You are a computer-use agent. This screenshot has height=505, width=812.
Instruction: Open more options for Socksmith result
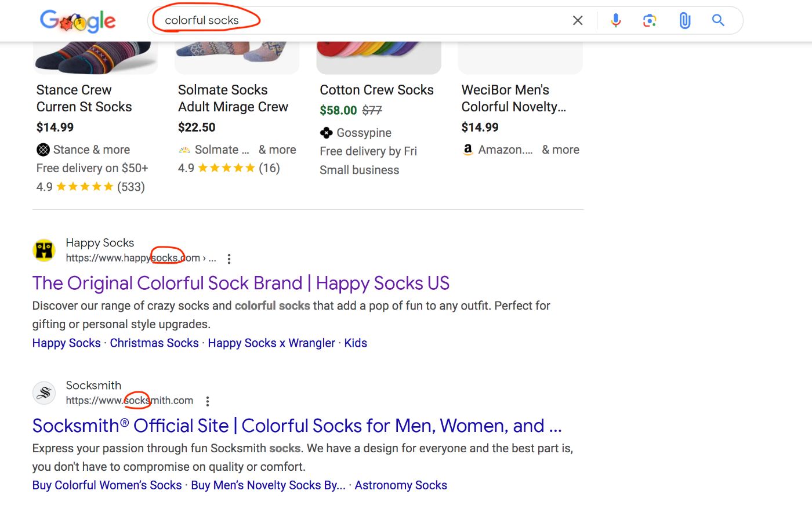pos(208,401)
